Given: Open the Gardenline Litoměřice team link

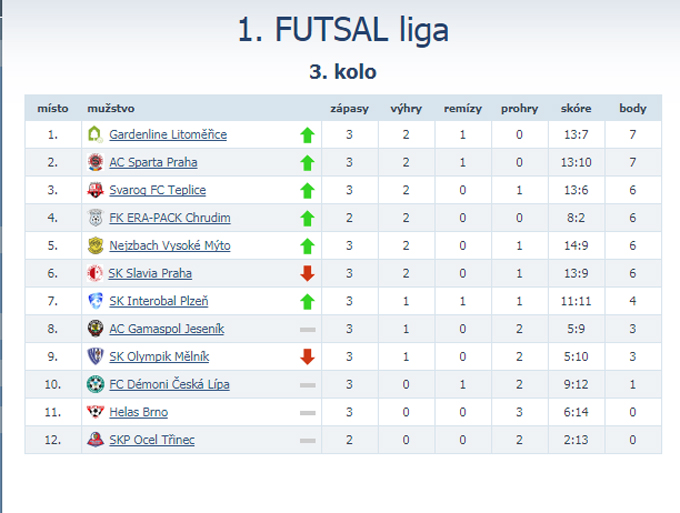Looking at the screenshot, I should pos(168,134).
